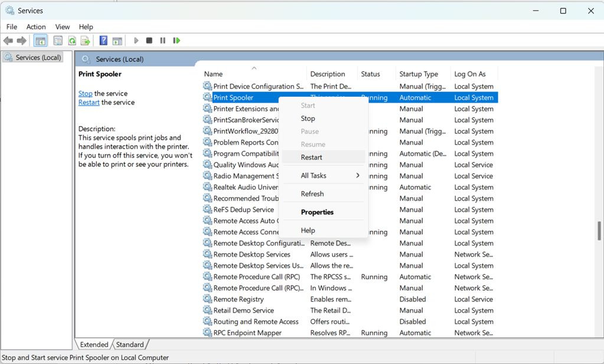
Task: Expand All Tasks submenu arrow
Action: tap(357, 175)
